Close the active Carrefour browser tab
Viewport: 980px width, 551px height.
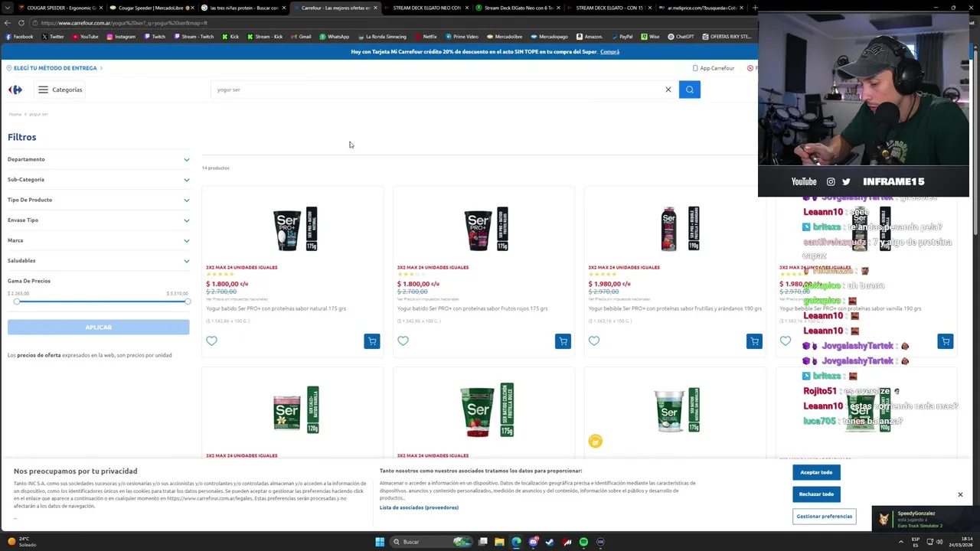coord(375,8)
